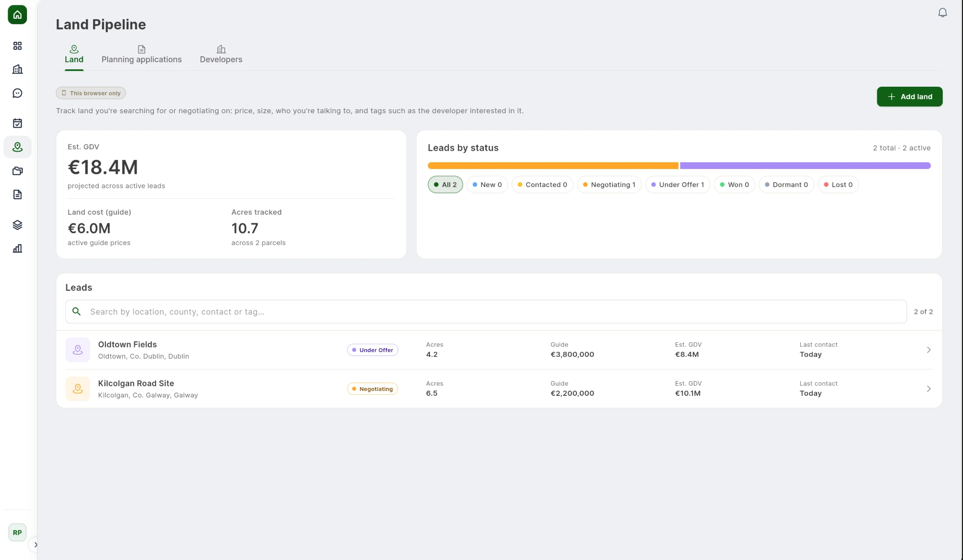Filter leads by Under Offer status

677,185
